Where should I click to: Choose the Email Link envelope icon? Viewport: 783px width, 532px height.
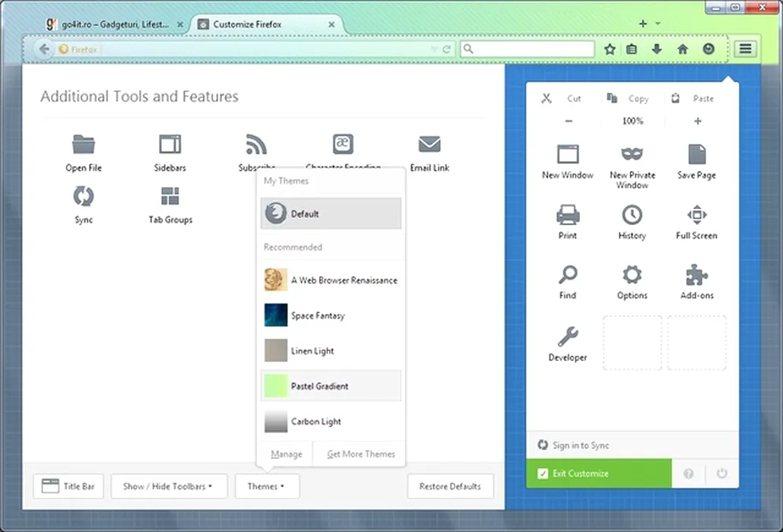coord(430,144)
